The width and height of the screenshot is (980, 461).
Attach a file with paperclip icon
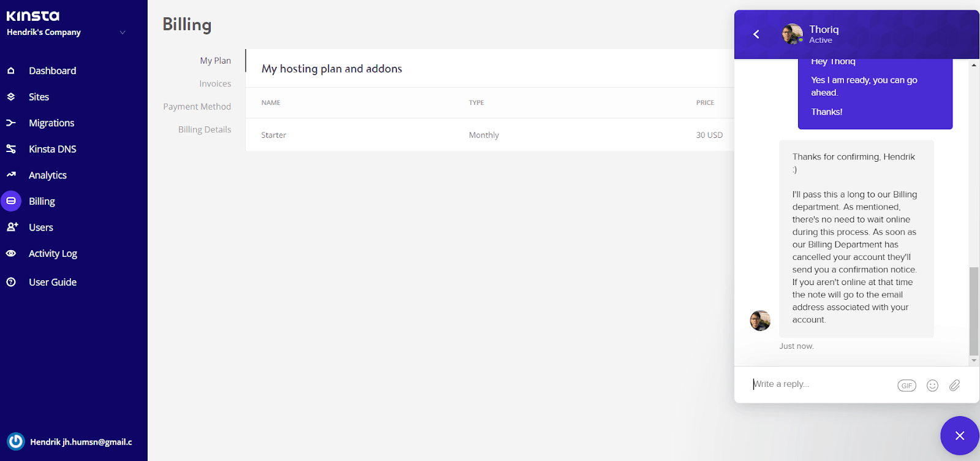954,386
